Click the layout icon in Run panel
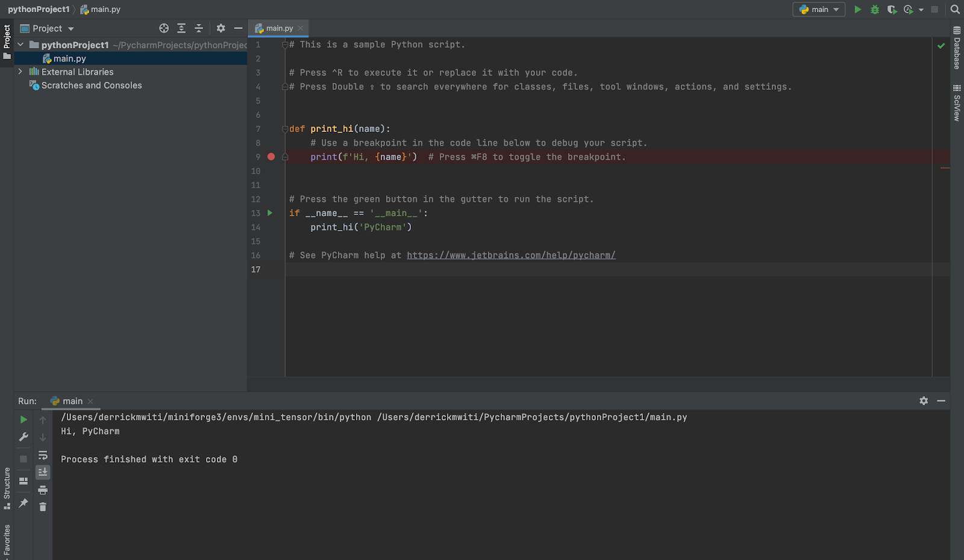Viewport: 964px width, 560px height. 23,481
